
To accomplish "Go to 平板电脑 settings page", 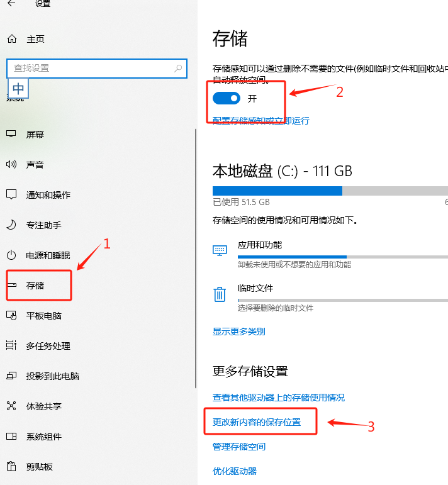I will click(x=43, y=316).
